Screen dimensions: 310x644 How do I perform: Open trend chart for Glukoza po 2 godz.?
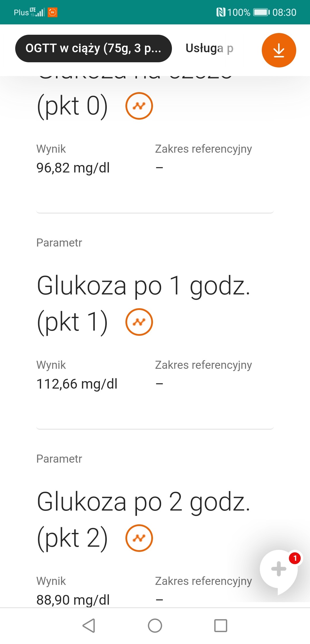139,538
